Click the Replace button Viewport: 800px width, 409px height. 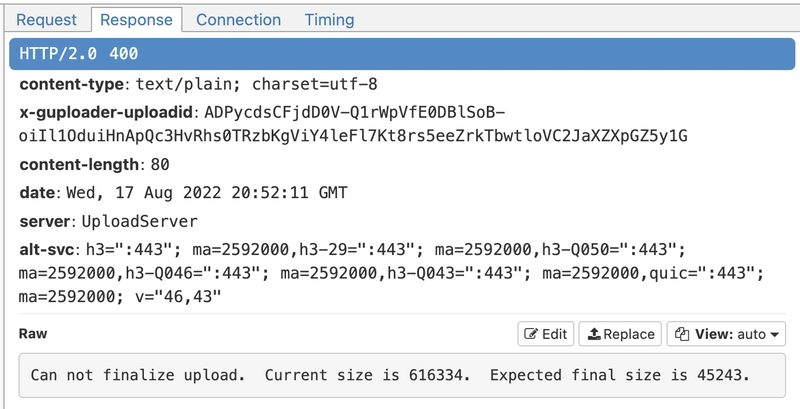pyautogui.click(x=620, y=334)
